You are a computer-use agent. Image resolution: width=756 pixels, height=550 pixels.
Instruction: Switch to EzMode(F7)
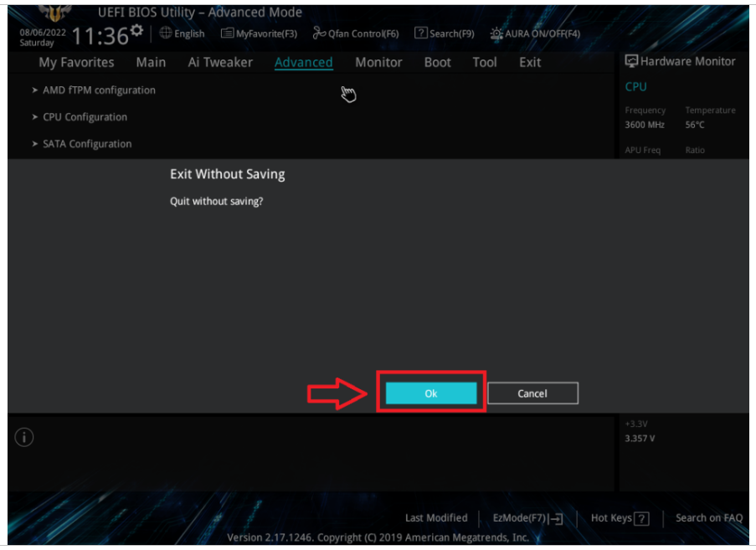click(527, 518)
